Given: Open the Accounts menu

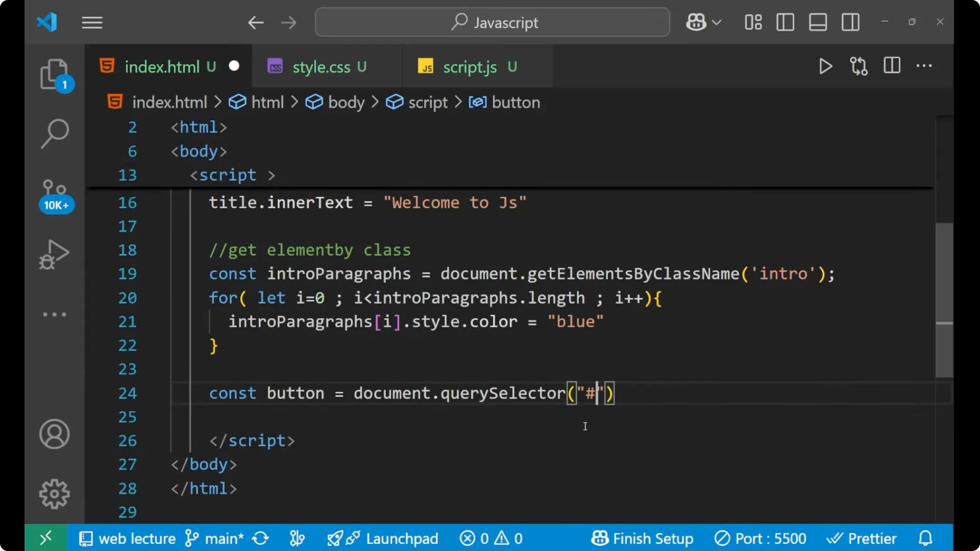Looking at the screenshot, I should pos(55,434).
